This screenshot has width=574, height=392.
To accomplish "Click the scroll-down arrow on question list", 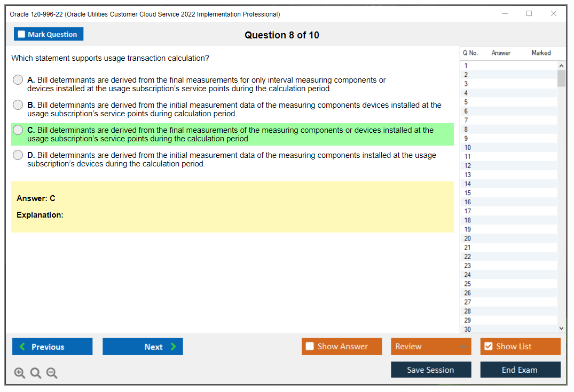I will [x=561, y=328].
